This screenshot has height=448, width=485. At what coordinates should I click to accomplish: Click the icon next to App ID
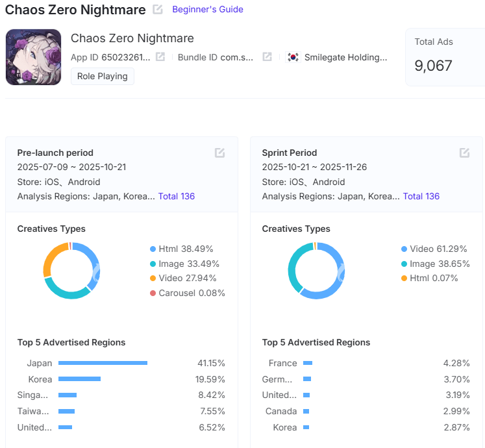(x=160, y=57)
